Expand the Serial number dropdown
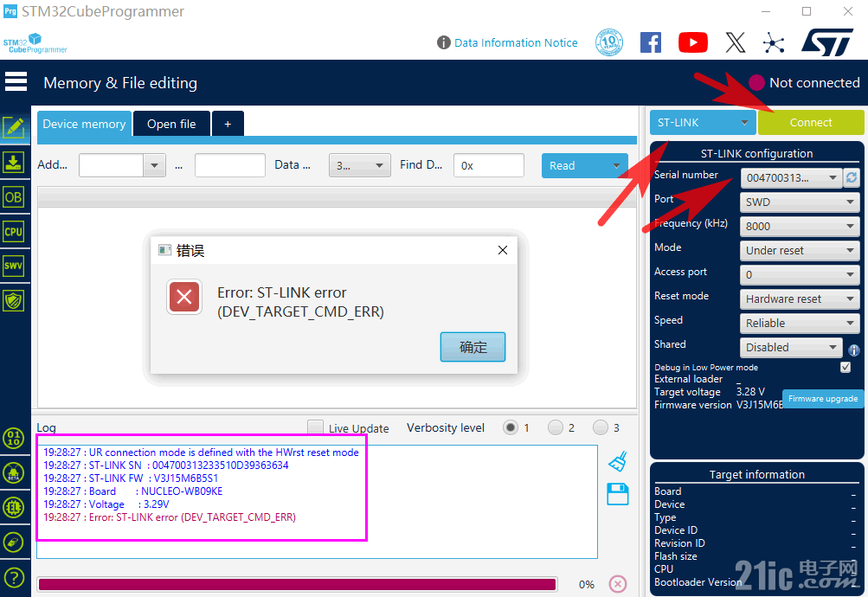The width and height of the screenshot is (868, 597). (x=790, y=177)
